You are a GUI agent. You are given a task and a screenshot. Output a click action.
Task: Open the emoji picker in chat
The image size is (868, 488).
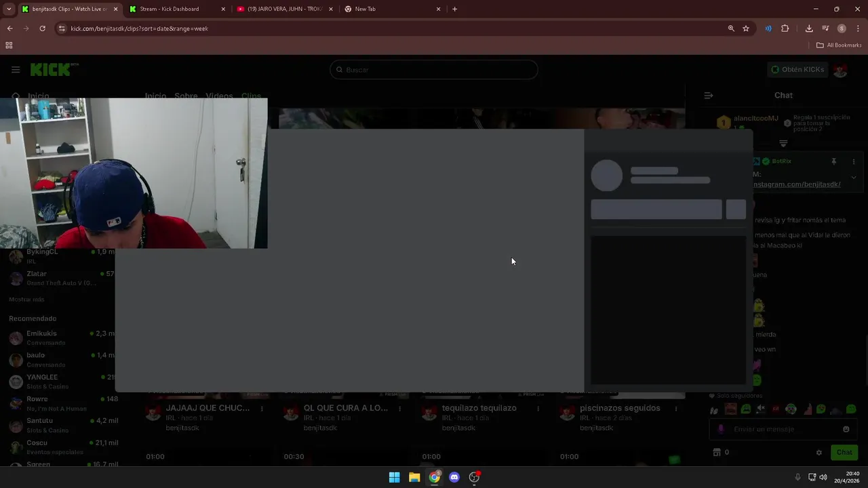tap(846, 429)
